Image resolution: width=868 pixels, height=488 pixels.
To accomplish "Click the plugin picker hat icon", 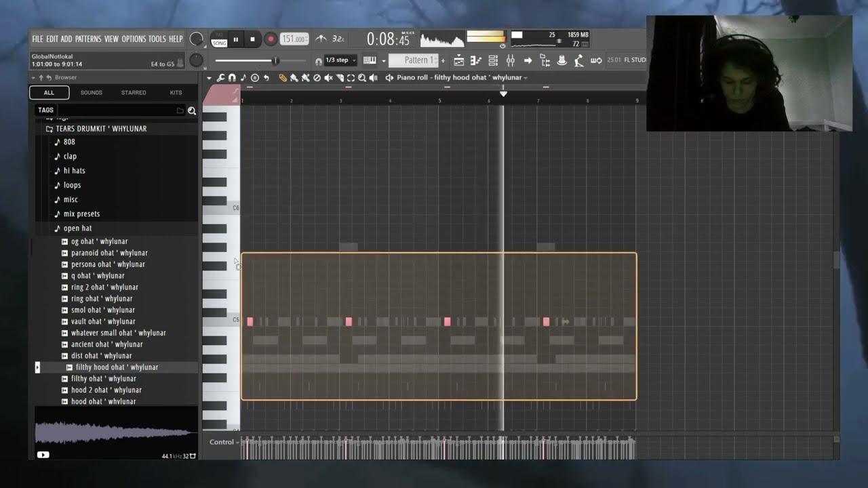I will coord(561,61).
